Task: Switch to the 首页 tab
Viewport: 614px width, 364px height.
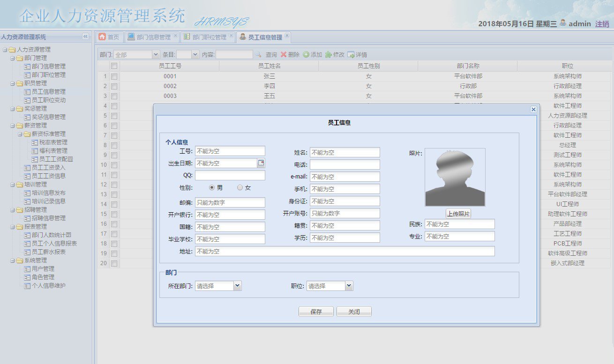Action: (x=109, y=37)
